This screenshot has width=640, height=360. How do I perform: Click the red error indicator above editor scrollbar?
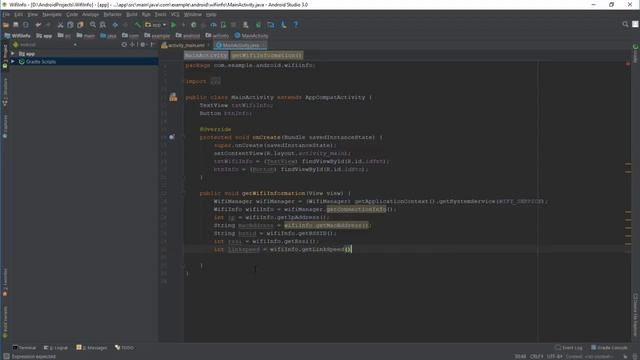click(628, 64)
